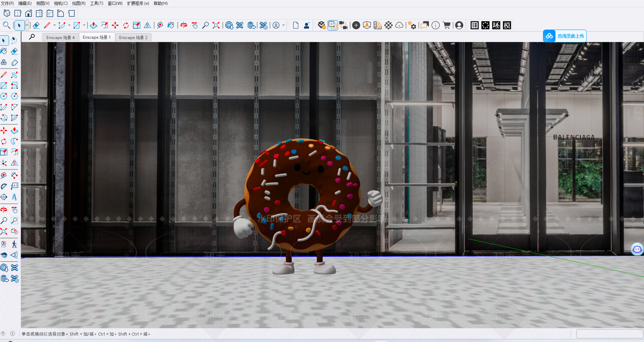Switch to Enscape 场景 4 tab
Image resolution: width=644 pixels, height=342 pixels.
(60, 37)
